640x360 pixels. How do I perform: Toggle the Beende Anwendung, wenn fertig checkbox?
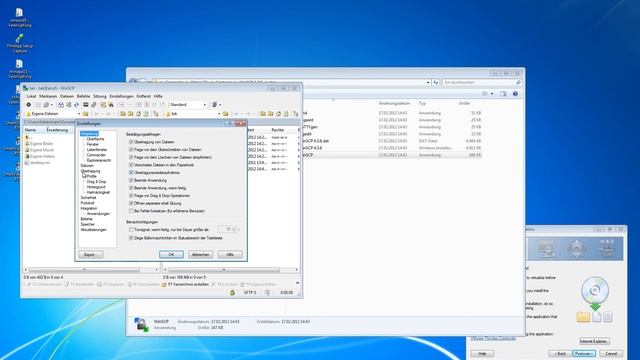pos(131,188)
